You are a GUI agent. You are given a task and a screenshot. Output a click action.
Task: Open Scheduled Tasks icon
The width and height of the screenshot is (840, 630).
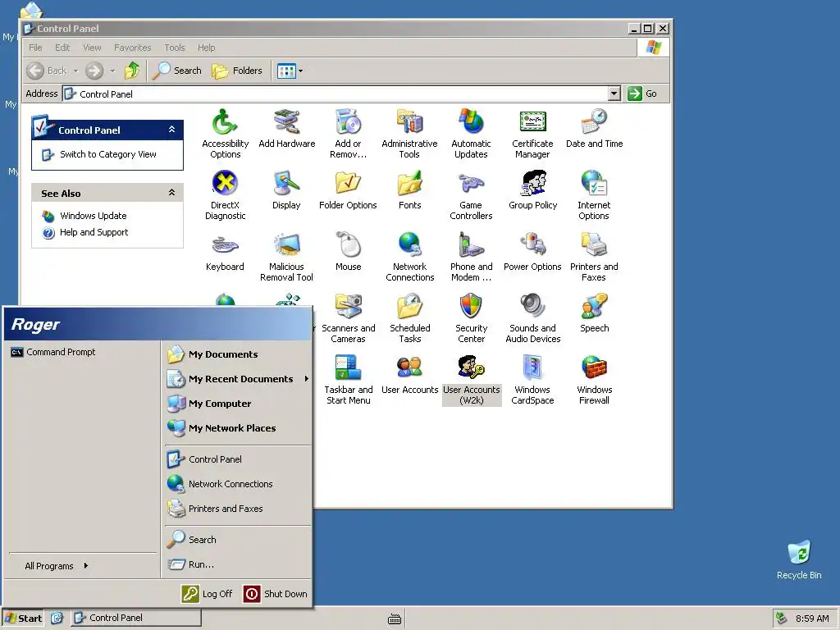(x=410, y=319)
